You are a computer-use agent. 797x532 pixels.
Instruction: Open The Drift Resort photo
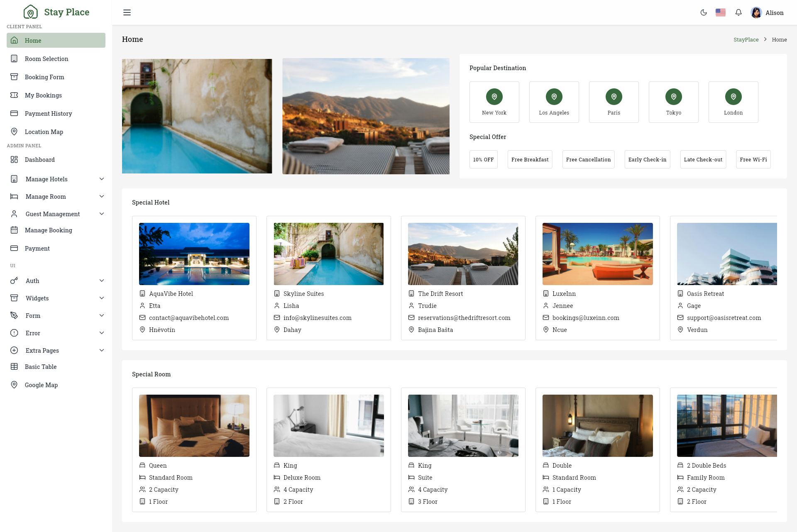(463, 254)
